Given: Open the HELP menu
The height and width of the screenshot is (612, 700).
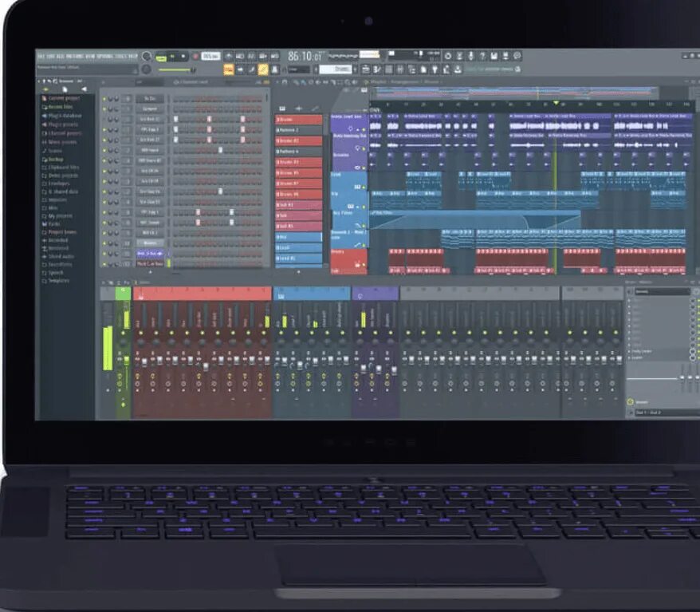Looking at the screenshot, I should click(x=133, y=57).
